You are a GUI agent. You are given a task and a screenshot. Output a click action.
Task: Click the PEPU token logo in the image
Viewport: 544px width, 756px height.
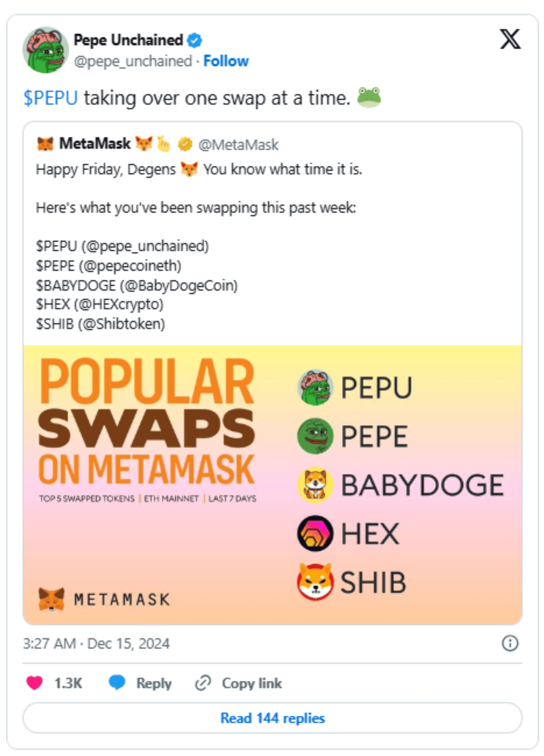(x=315, y=387)
